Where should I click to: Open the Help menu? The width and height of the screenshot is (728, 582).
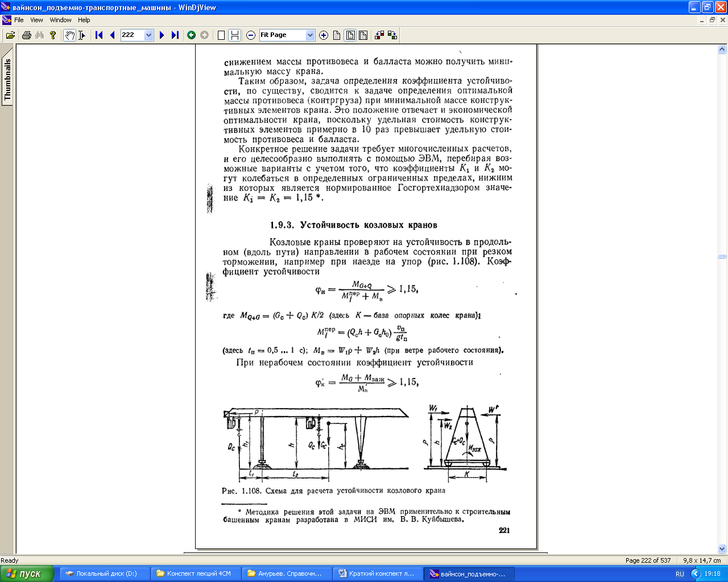pyautogui.click(x=84, y=20)
